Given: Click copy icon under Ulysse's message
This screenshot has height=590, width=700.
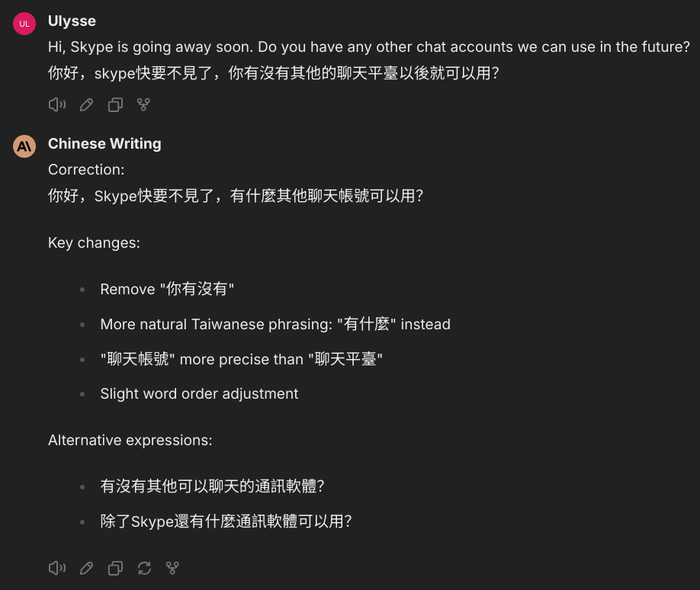Looking at the screenshot, I should click(x=115, y=105).
